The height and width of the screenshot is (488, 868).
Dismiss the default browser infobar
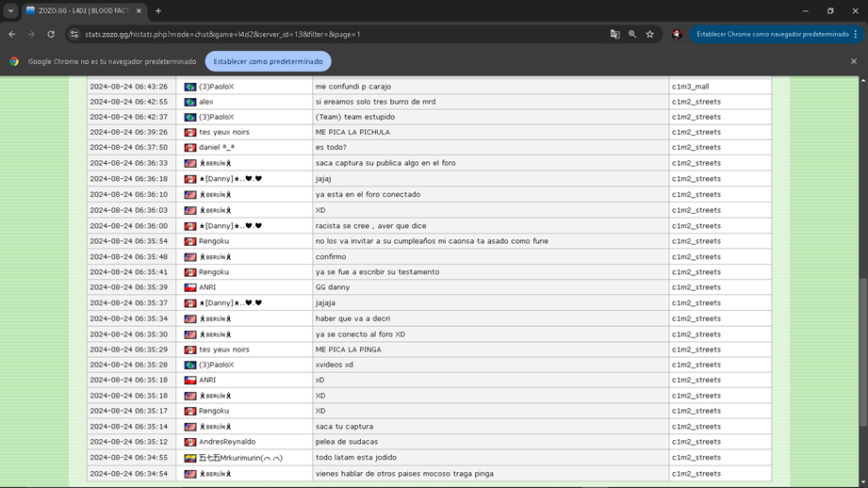[854, 61]
